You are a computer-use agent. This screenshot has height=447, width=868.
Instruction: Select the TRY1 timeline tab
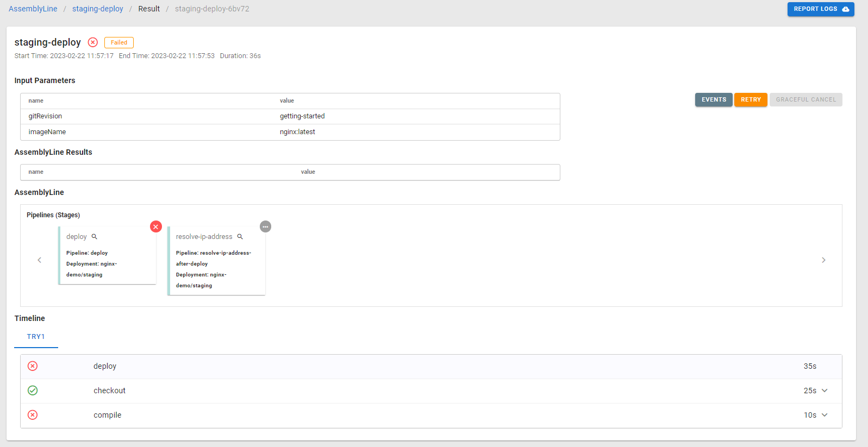click(36, 337)
